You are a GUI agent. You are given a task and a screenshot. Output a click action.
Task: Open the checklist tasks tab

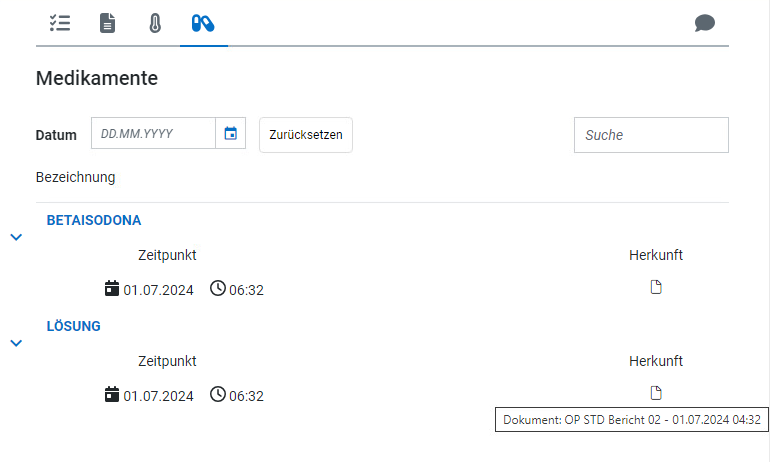60,23
